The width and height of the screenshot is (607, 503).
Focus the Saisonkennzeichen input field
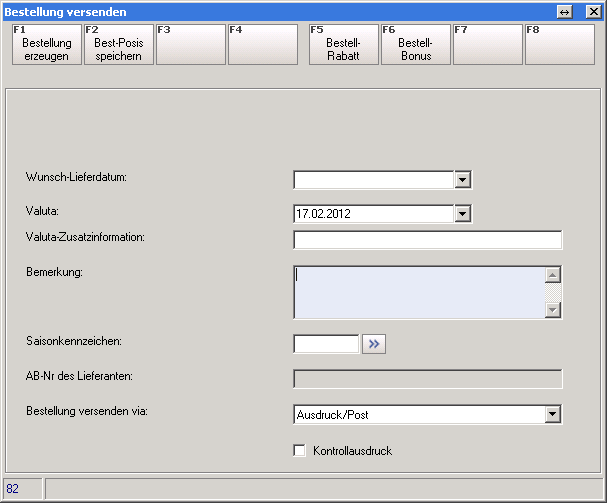(325, 344)
